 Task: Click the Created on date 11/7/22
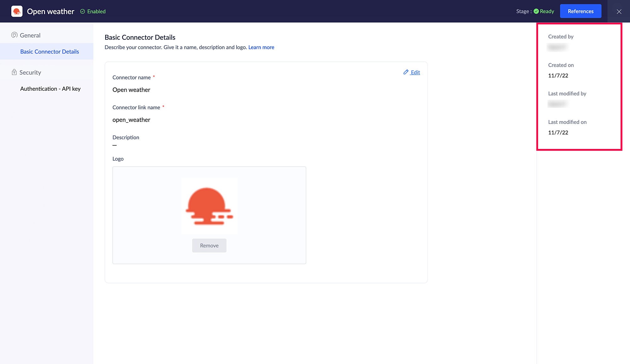(558, 76)
